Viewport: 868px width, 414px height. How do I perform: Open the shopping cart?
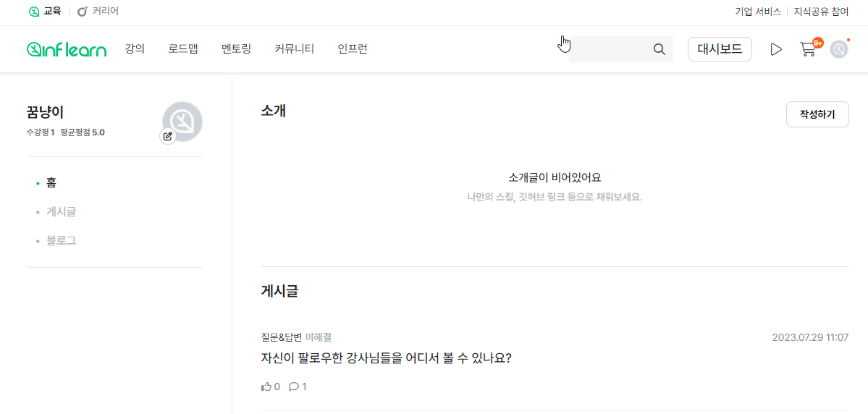pyautogui.click(x=808, y=49)
